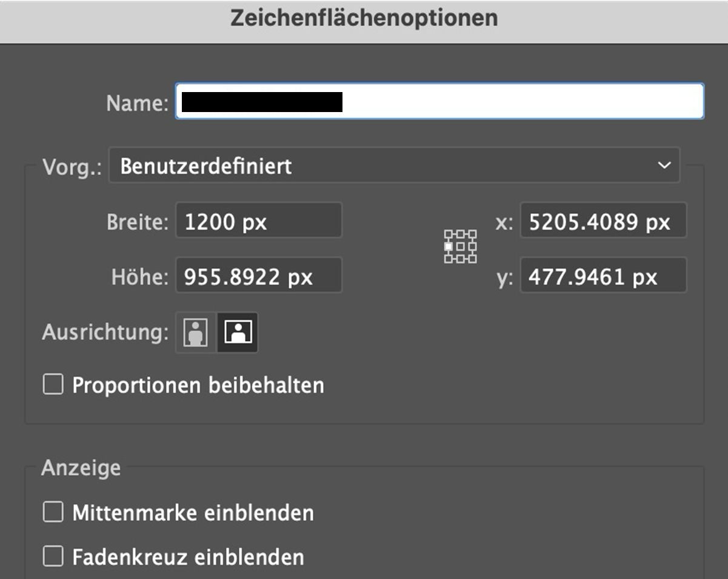Select the center reference point in the grid
This screenshot has height=579, width=728.
[x=461, y=246]
